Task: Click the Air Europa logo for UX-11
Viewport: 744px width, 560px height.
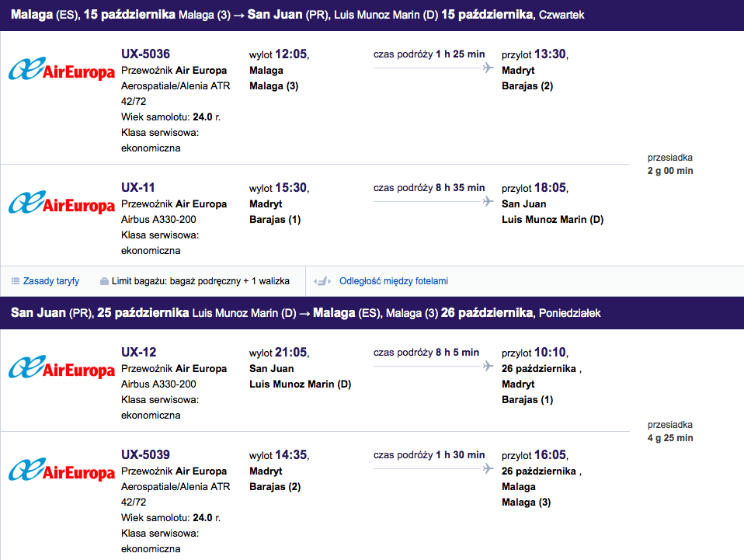Action: (x=61, y=203)
